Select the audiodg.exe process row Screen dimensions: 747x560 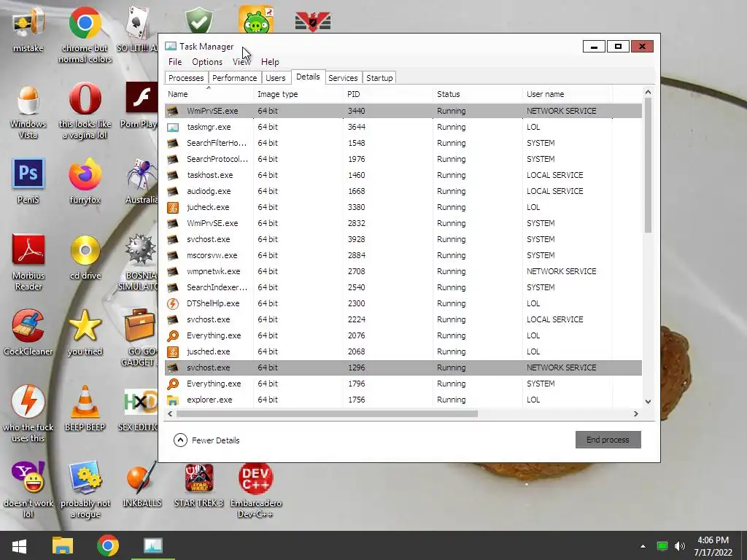(403, 191)
